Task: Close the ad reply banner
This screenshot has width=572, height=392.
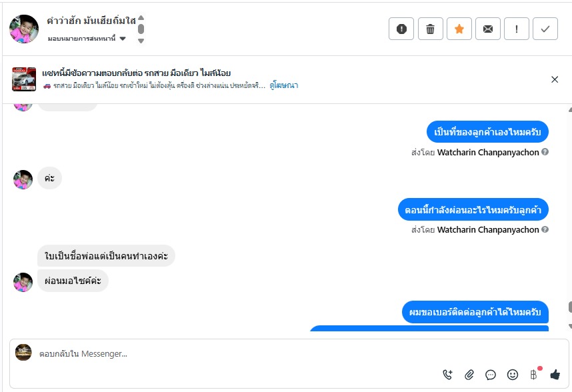Action: click(x=555, y=79)
